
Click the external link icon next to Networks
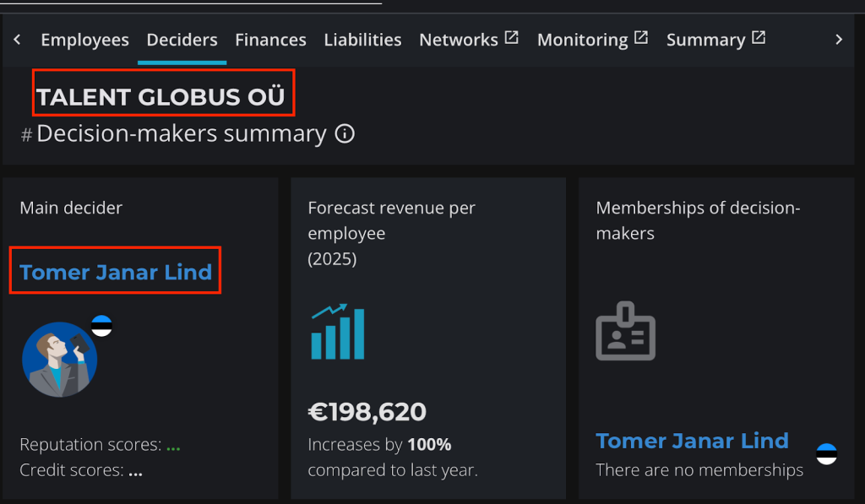tap(511, 38)
